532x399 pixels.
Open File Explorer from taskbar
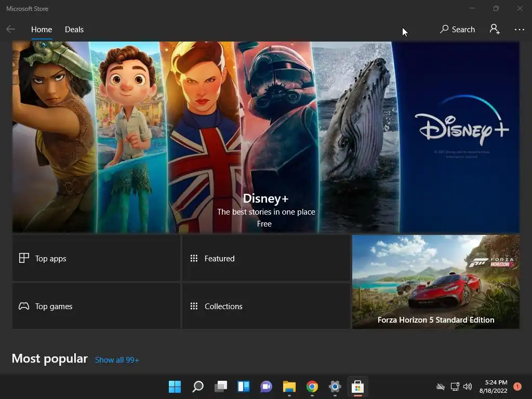point(289,387)
